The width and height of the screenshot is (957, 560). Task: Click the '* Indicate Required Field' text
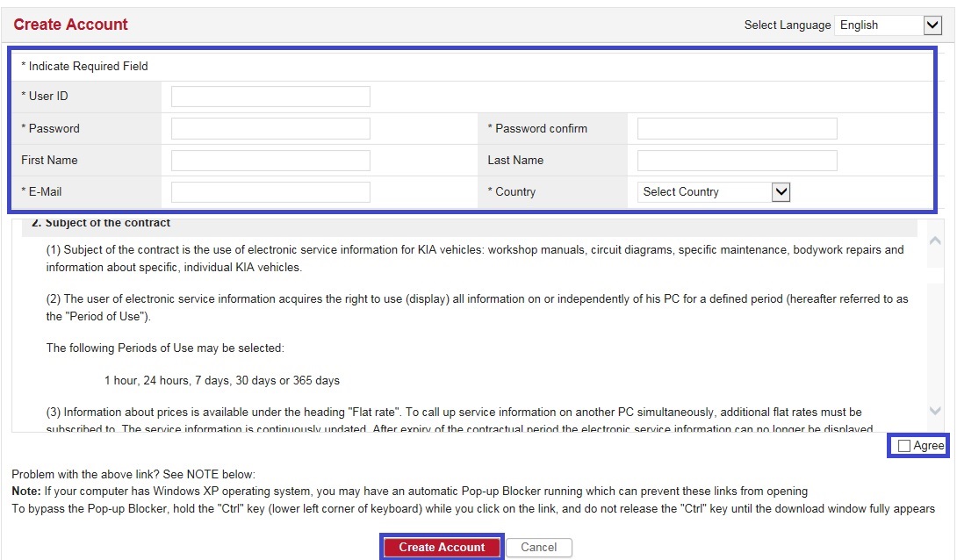pyautogui.click(x=85, y=66)
